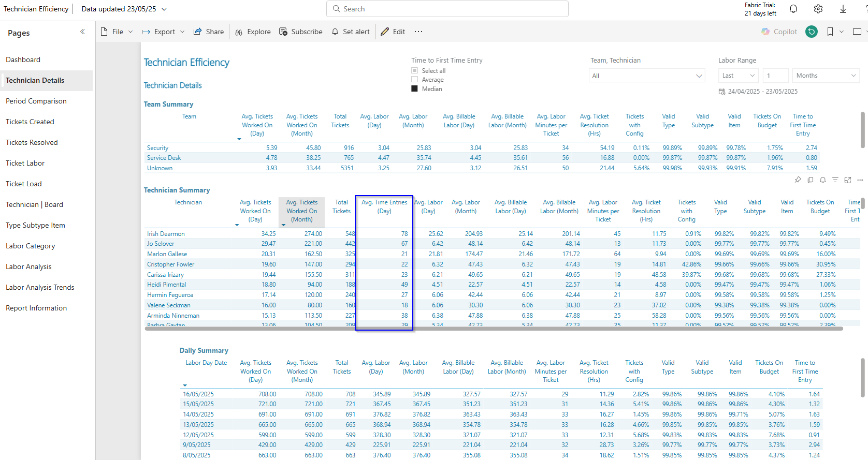Open focus mode for Technician Summary
The height and width of the screenshot is (460, 868).
click(848, 180)
